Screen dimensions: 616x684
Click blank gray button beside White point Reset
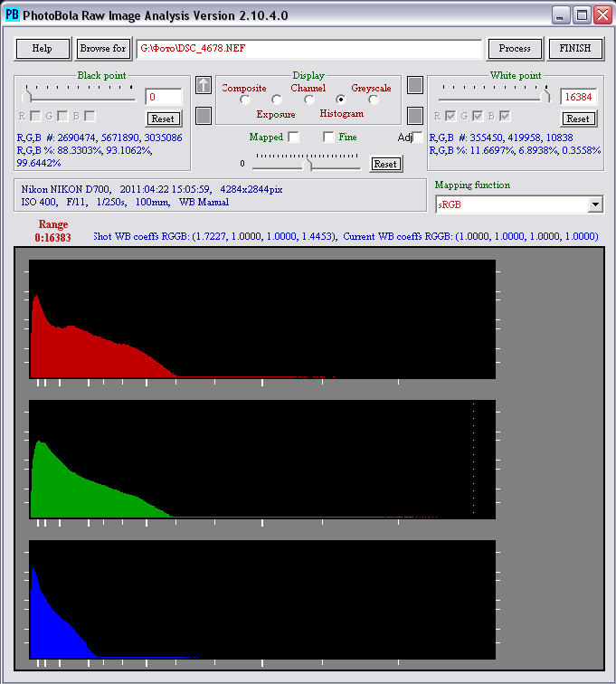pyautogui.click(x=415, y=116)
